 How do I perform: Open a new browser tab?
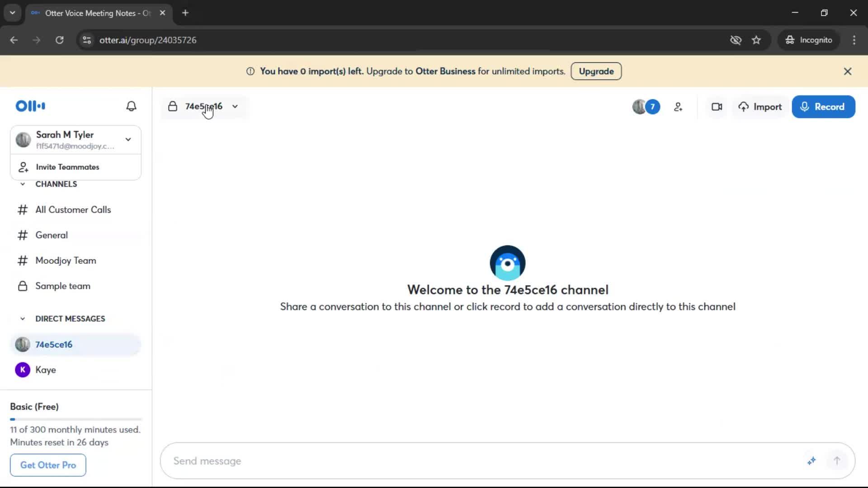[185, 13]
